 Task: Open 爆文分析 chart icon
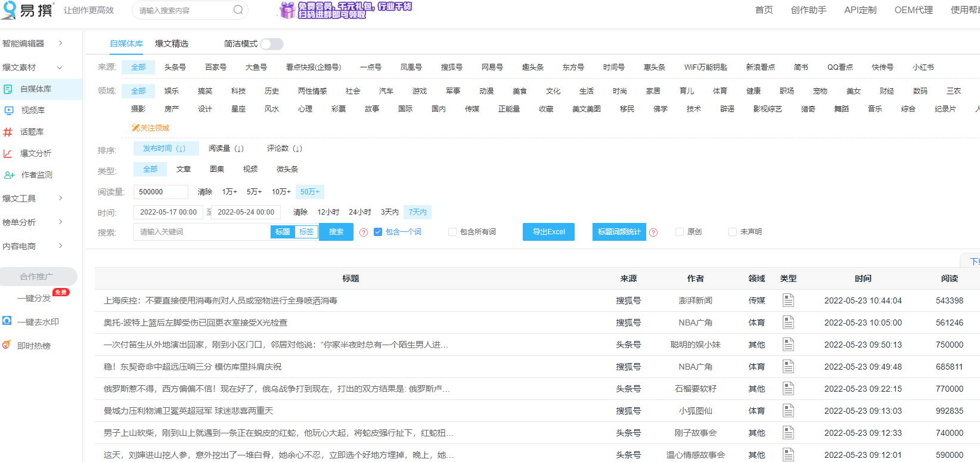[x=8, y=153]
